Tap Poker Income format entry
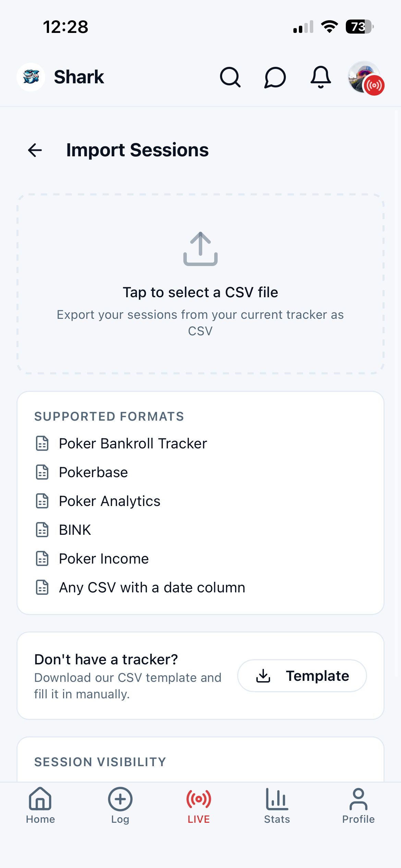 point(104,559)
